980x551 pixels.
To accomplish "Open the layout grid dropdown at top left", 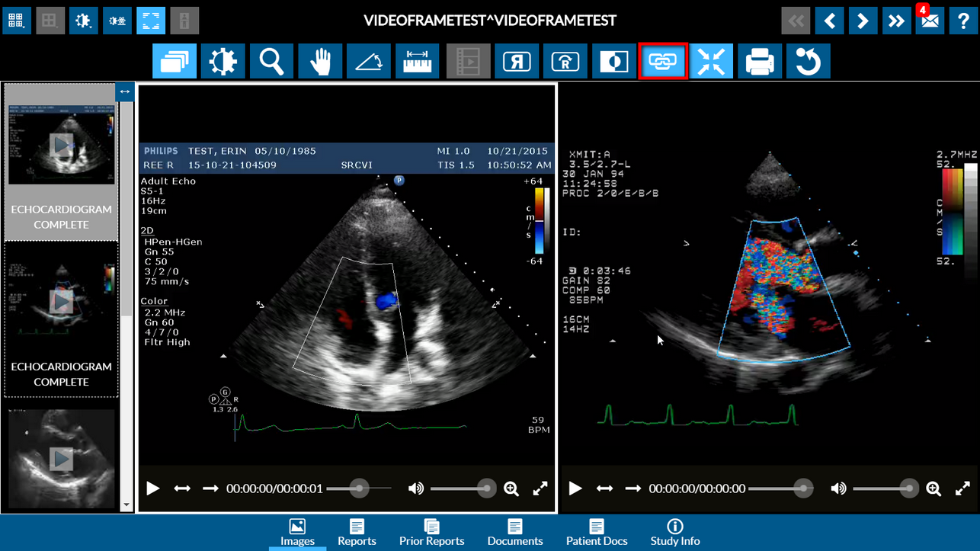I will [x=16, y=21].
